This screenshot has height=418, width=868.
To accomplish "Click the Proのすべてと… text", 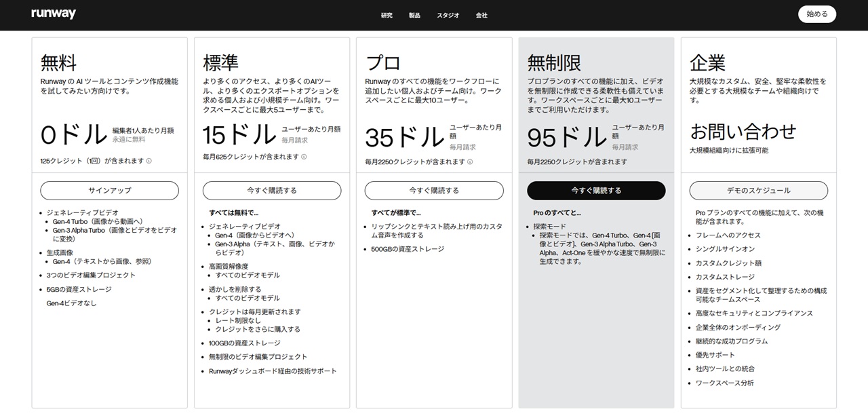I will tap(557, 213).
